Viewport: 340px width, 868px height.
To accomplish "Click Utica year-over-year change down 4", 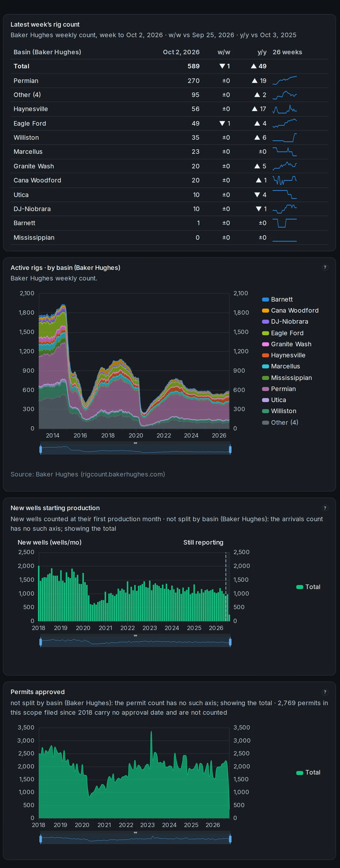I will 260,195.
